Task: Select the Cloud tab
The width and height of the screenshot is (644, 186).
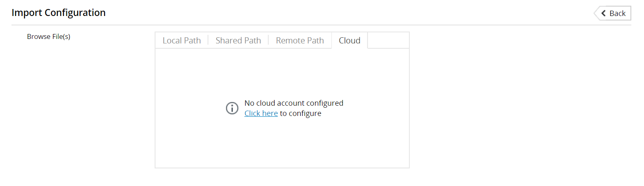Action: click(x=349, y=40)
